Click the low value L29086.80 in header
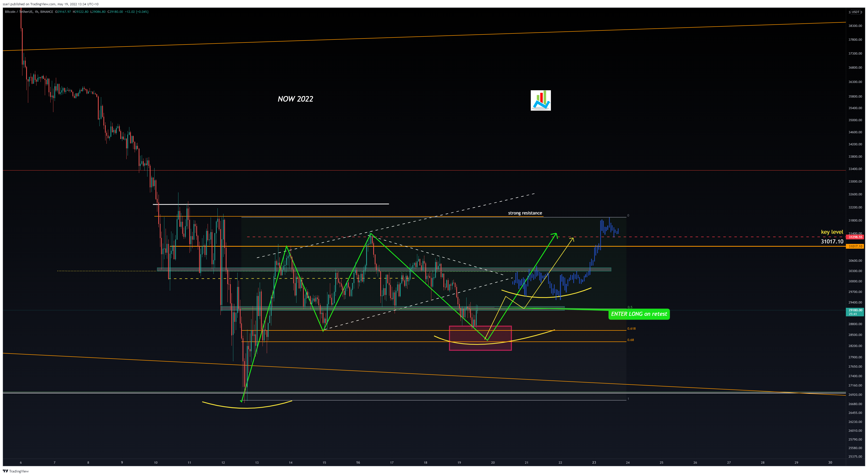This screenshot has height=476, width=868. coord(98,12)
